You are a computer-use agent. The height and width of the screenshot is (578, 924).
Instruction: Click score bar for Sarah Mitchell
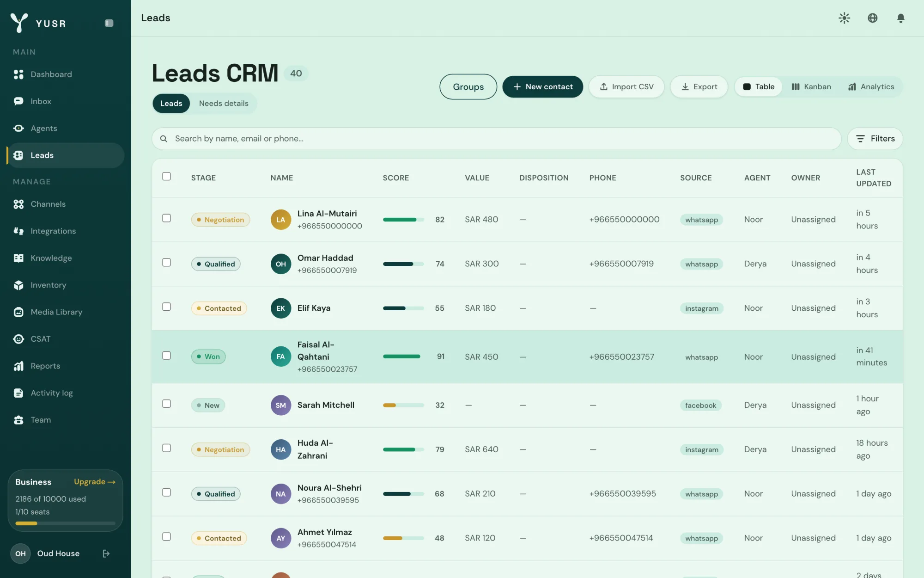[403, 406]
